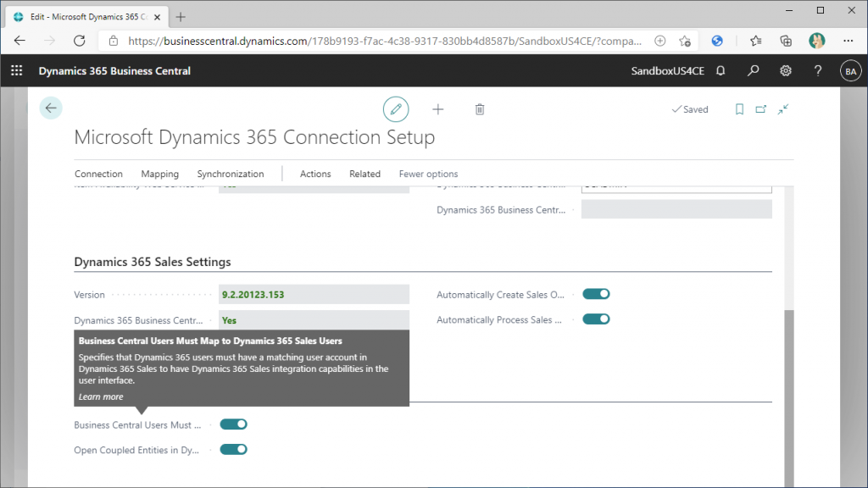The width and height of the screenshot is (868, 488).
Task: Click Fewer options
Action: (428, 174)
